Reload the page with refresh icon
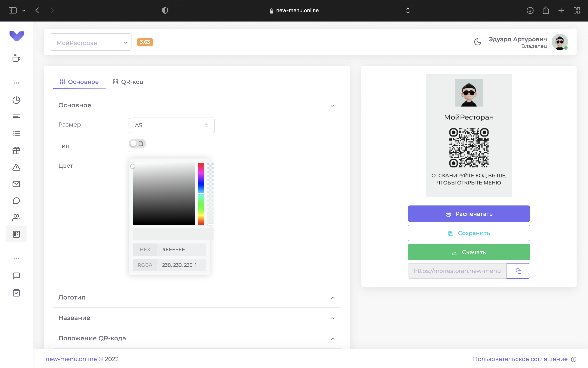This screenshot has width=588, height=368. click(408, 10)
